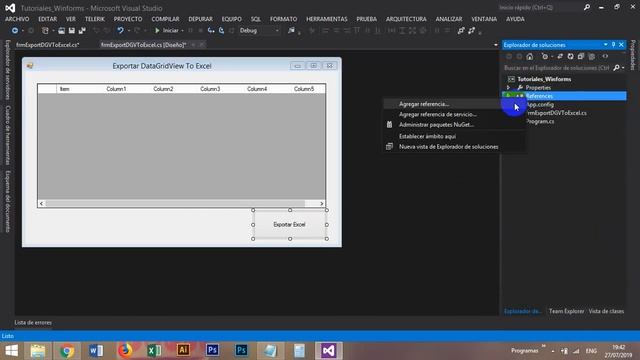Open File Explorer from the taskbar

38,351
